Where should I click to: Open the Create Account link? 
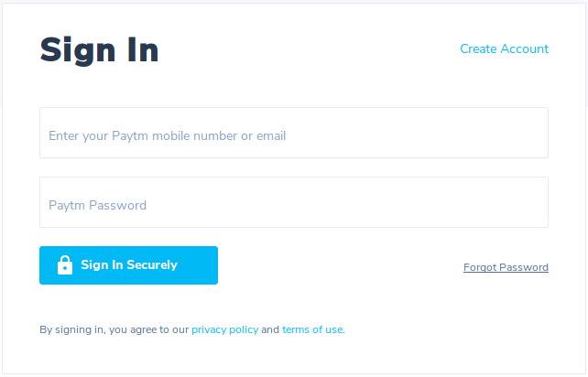click(504, 48)
